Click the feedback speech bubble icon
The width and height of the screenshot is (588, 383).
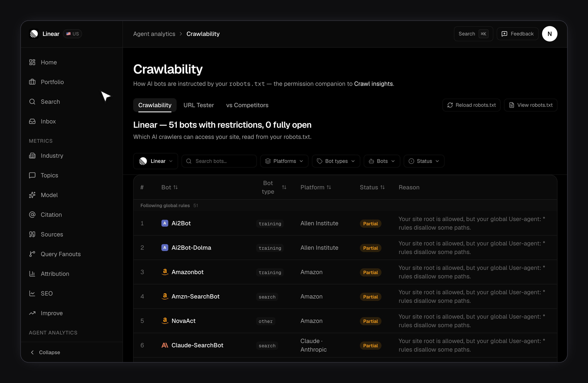pos(504,34)
